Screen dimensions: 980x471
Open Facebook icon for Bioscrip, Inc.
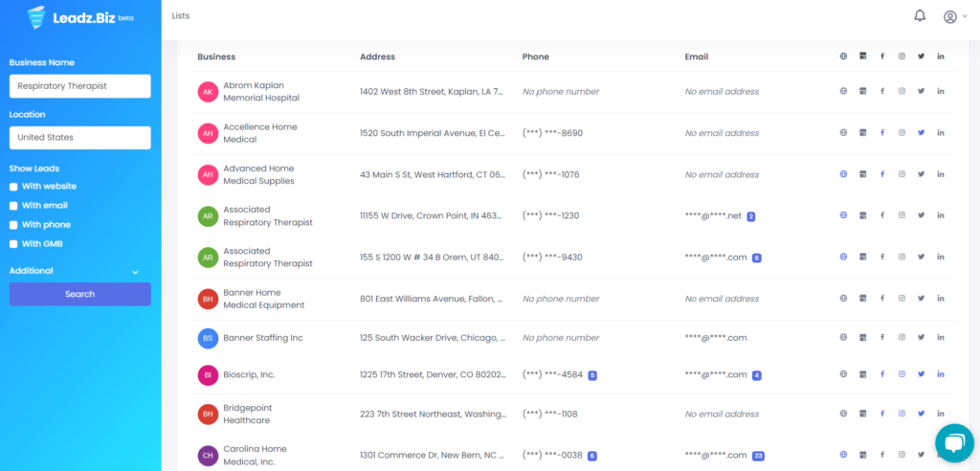point(881,374)
